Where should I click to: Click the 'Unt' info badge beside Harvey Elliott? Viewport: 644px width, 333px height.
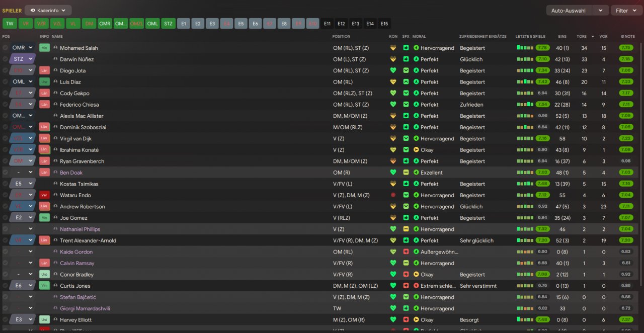tap(44, 320)
